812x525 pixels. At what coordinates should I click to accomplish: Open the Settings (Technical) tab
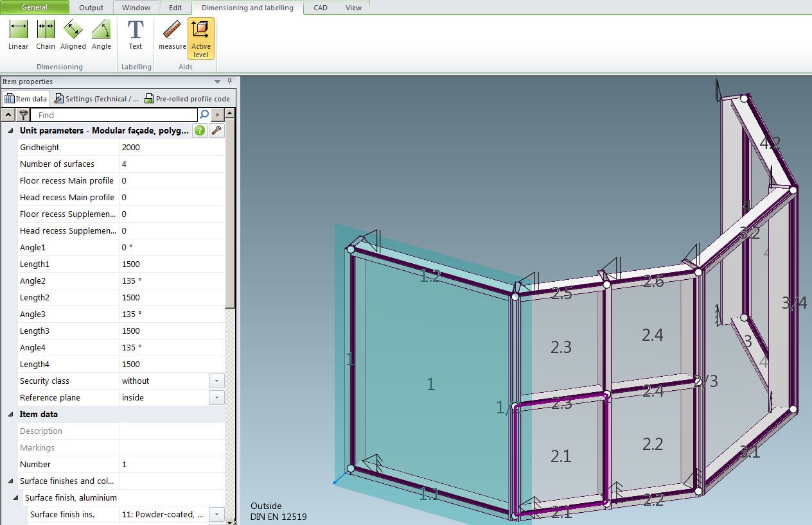click(96, 99)
